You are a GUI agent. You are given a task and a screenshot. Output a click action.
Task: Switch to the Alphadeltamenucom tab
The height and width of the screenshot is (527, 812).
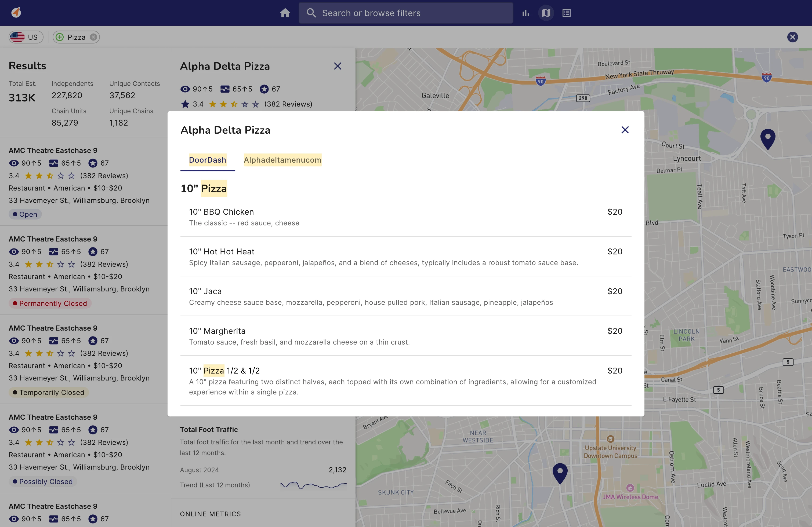click(x=282, y=160)
